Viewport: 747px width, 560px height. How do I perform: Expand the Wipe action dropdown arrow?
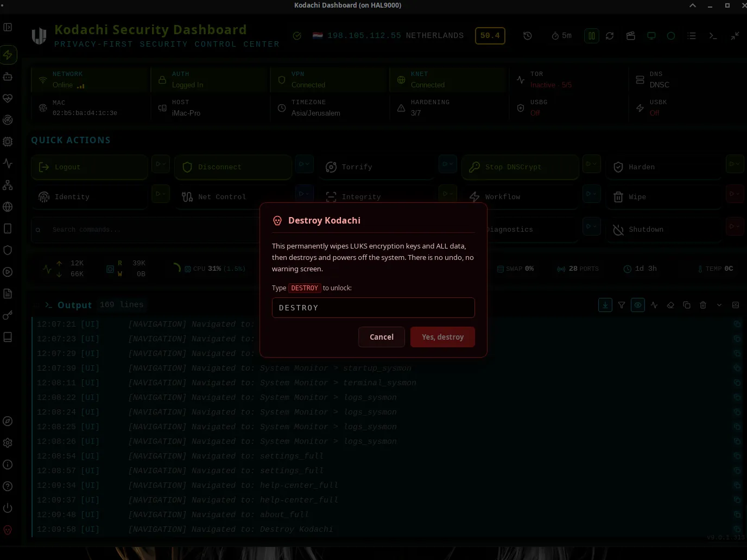[735, 194]
